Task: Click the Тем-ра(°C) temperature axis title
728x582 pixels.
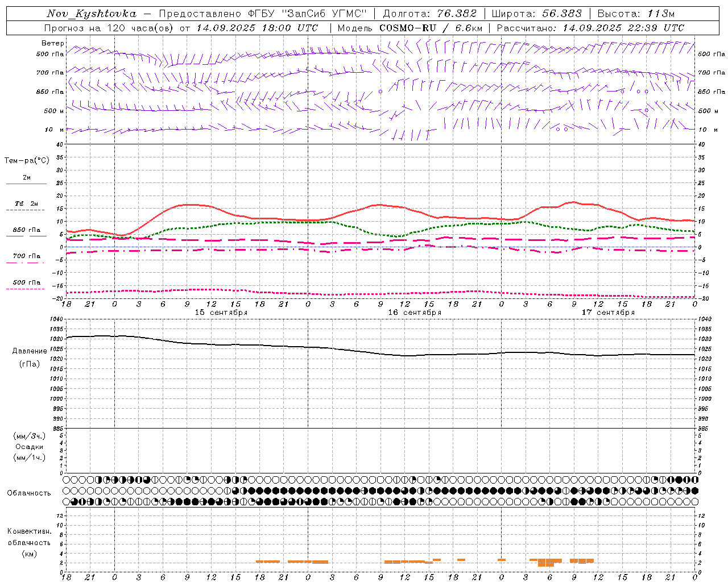Action: point(27,161)
